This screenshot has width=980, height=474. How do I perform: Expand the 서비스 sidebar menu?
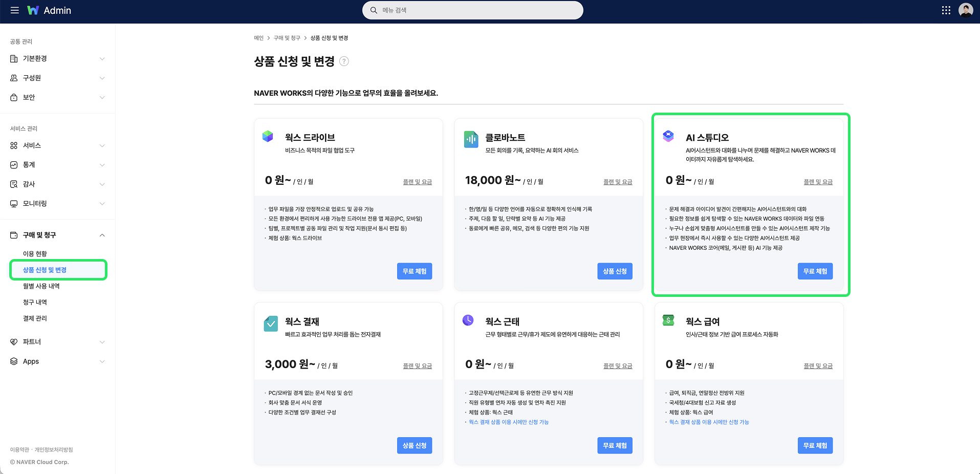(x=57, y=145)
